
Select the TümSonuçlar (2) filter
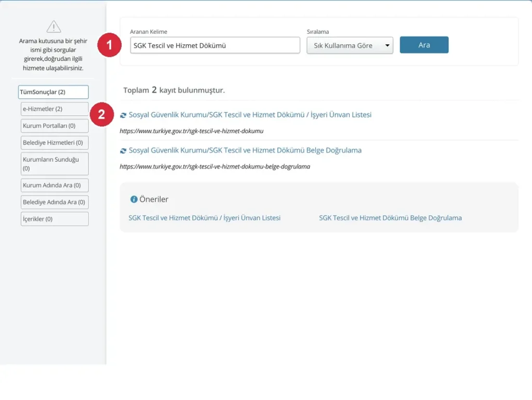54,92
